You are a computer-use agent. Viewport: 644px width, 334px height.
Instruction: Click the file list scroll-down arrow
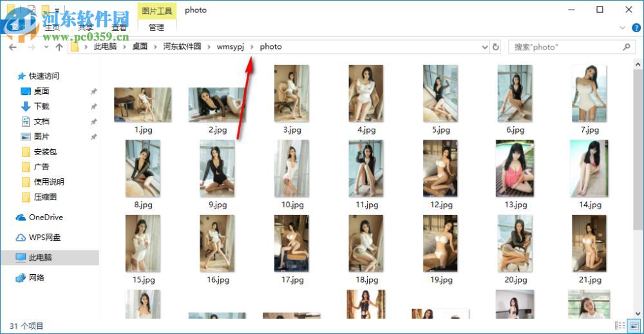pos(638,314)
